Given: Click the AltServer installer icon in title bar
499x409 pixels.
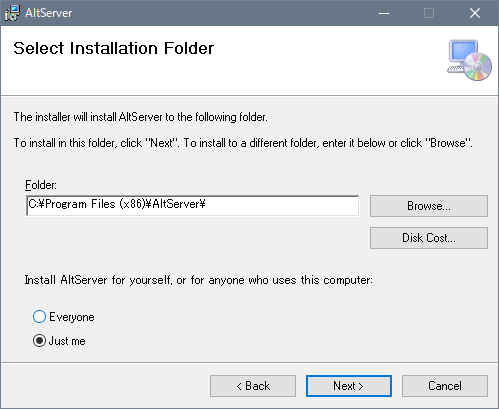Looking at the screenshot, I should pos(12,13).
